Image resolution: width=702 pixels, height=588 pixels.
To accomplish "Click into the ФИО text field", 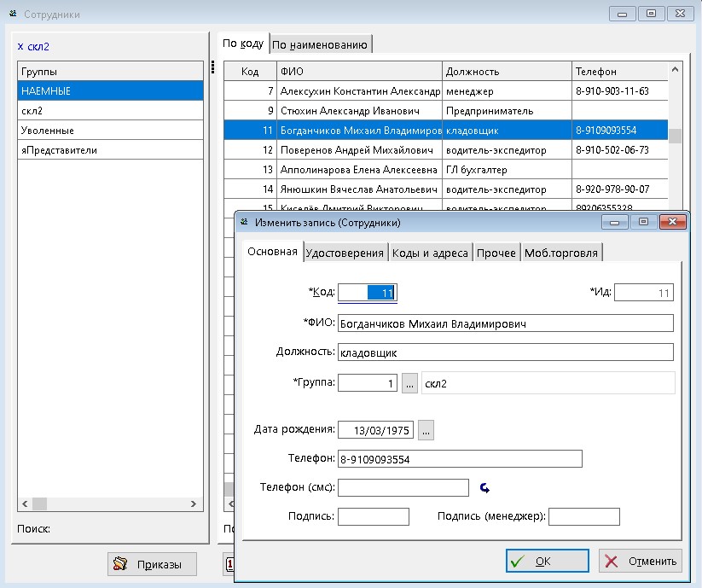I will point(505,323).
